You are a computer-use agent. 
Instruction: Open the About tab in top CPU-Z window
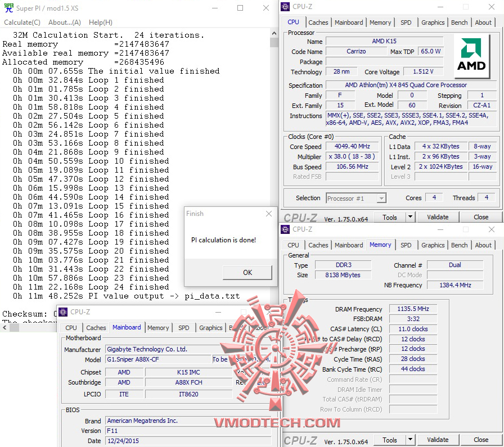pos(483,22)
